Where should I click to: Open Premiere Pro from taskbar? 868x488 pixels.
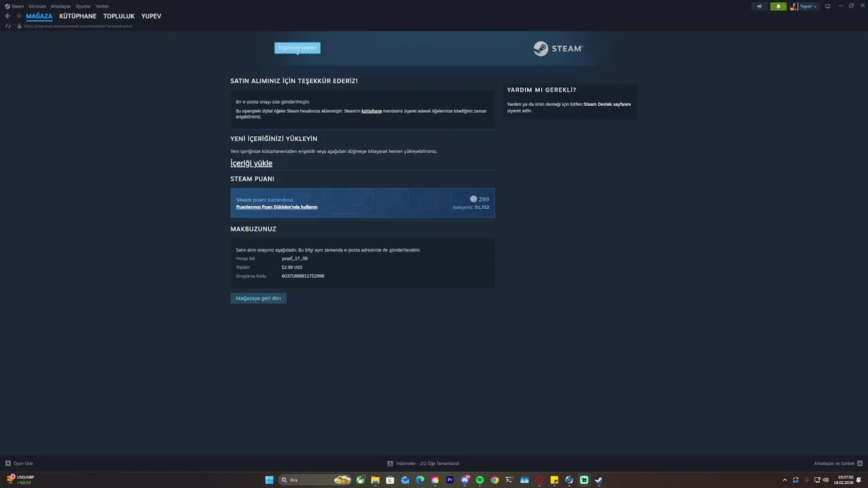[x=450, y=480]
